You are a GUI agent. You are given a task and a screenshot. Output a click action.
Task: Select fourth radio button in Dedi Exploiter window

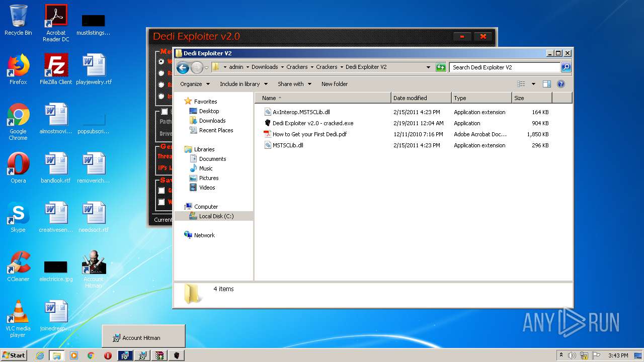point(162,96)
